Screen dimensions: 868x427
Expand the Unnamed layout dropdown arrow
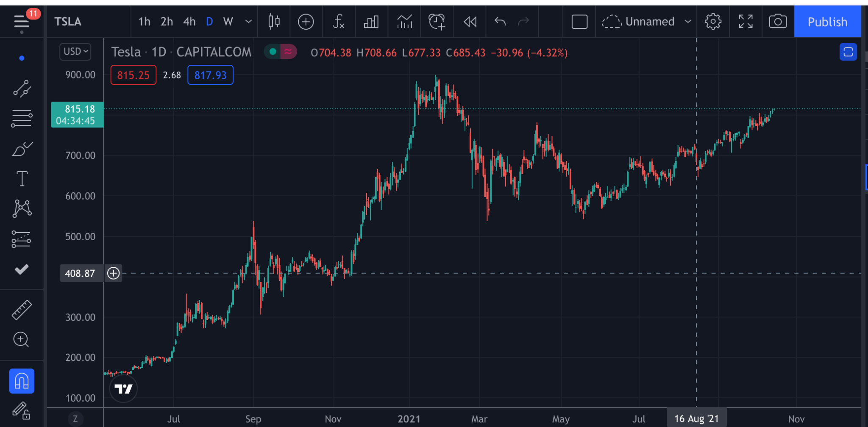(x=688, y=22)
